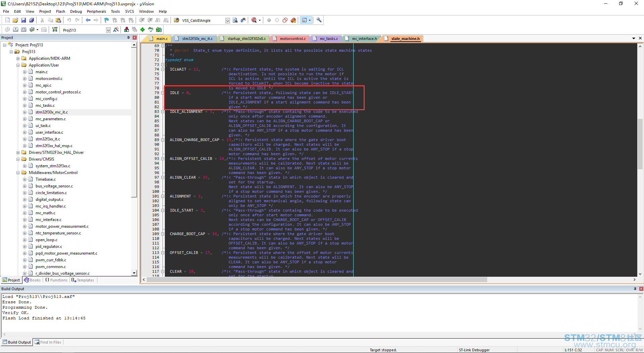The image size is (644, 353).
Task: Undo the last edit
Action: click(69, 20)
